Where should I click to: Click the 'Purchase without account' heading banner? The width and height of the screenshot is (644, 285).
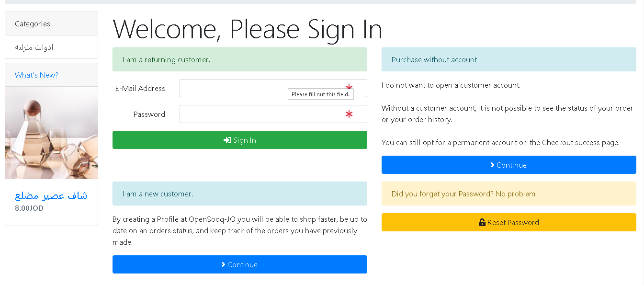tap(509, 59)
